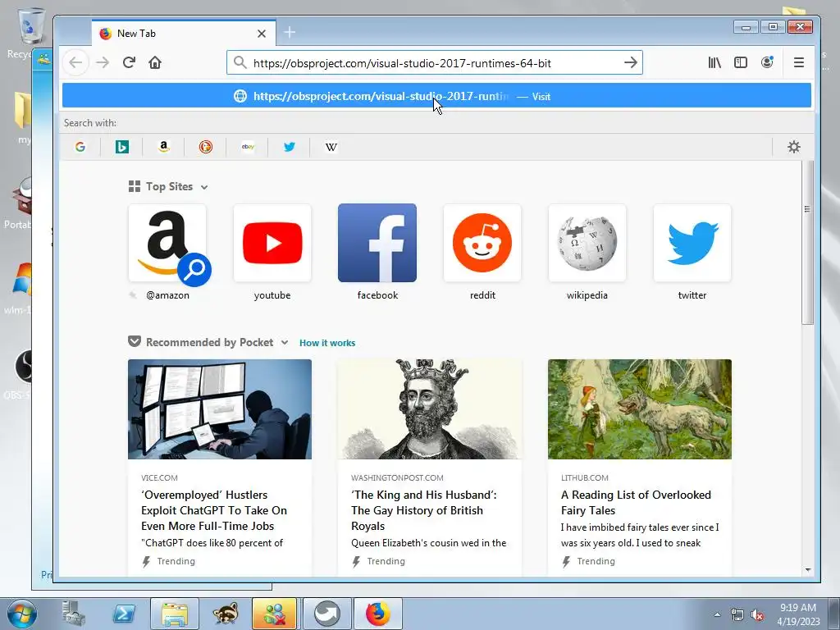
Task: Click the network tray icon
Action: coord(737,615)
